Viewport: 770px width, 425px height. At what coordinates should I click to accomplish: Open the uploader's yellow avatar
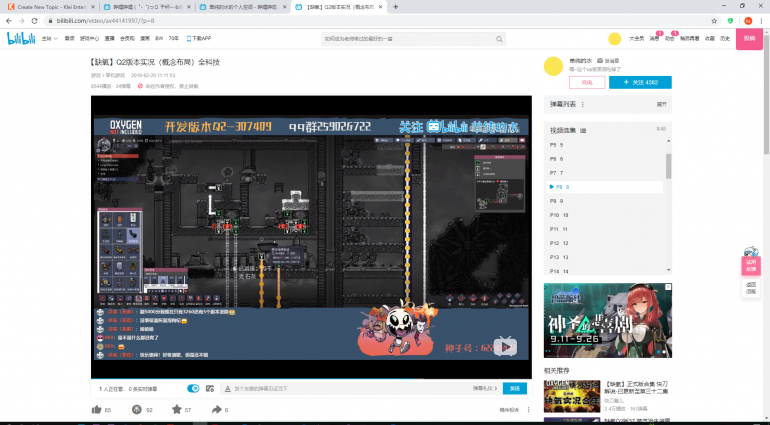click(553, 66)
